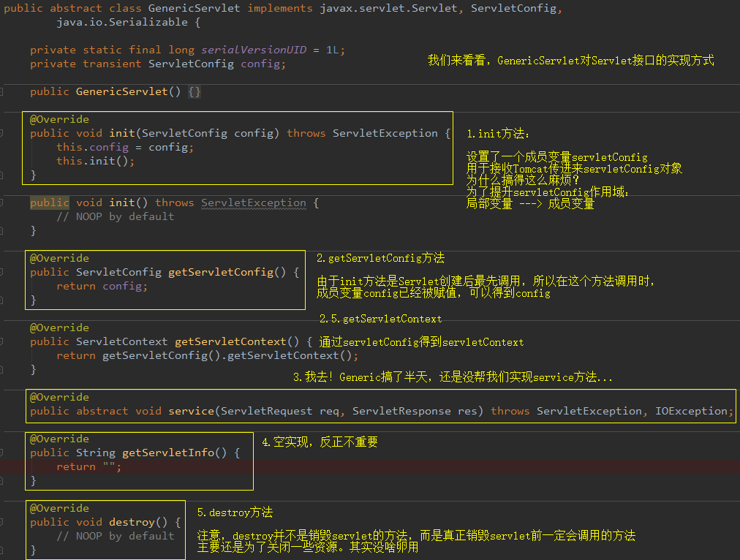Click the underlined ServletException in init()
This screenshot has width=740, height=560.
click(x=254, y=203)
